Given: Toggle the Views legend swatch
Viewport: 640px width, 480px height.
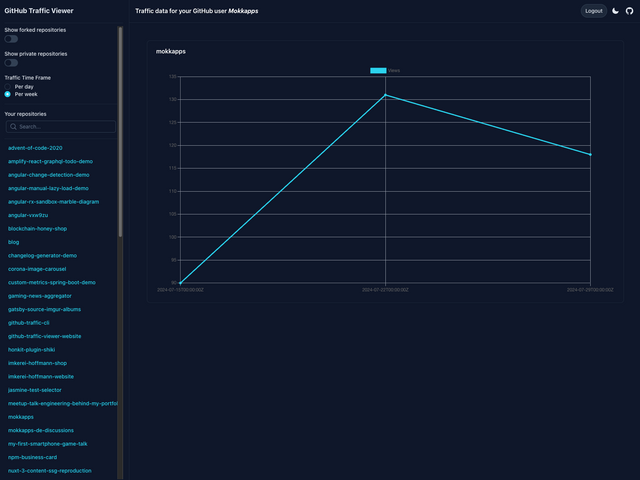Looking at the screenshot, I should coord(378,71).
